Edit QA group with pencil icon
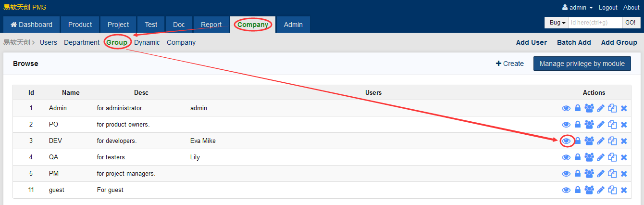The height and width of the screenshot is (205, 644). click(x=601, y=157)
